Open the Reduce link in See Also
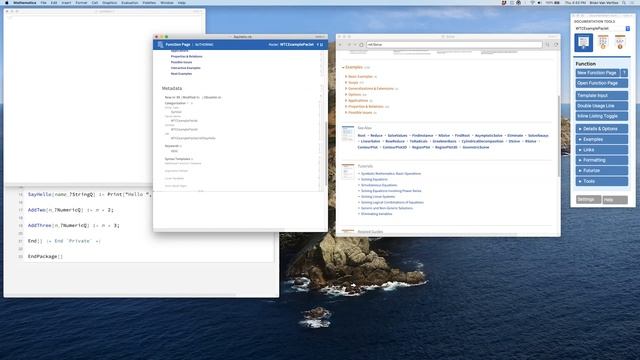The width and height of the screenshot is (640, 360). (x=376, y=136)
